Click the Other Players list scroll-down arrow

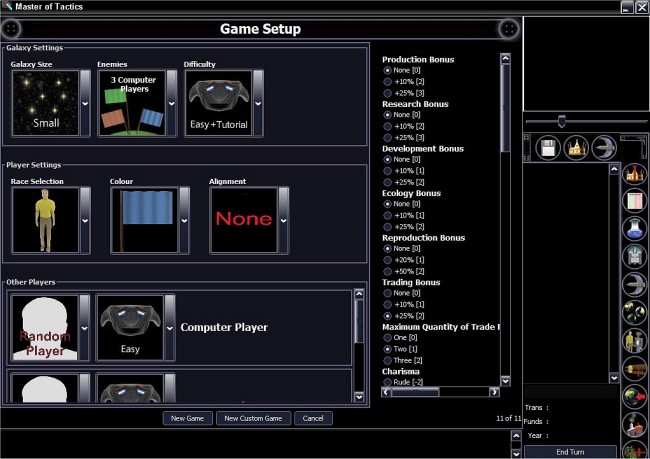(x=359, y=397)
